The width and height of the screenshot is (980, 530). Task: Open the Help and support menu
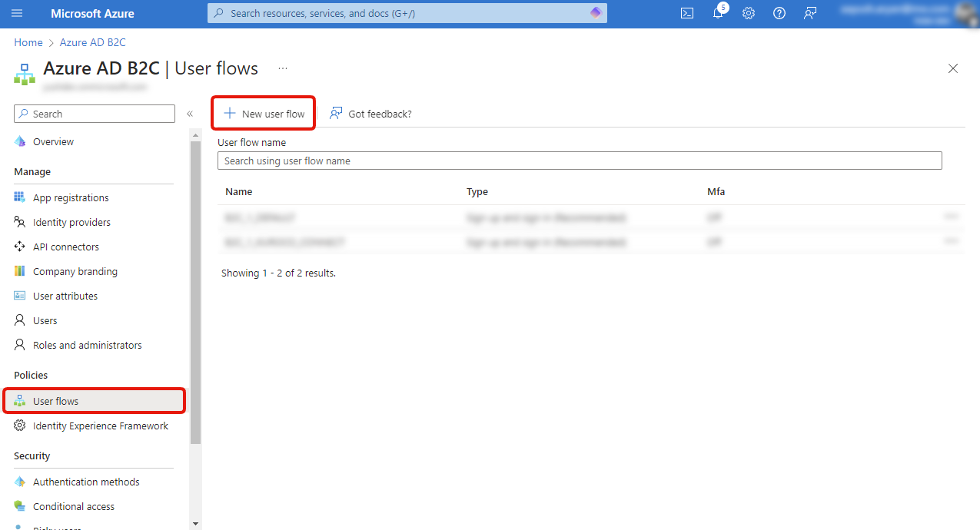pos(779,13)
